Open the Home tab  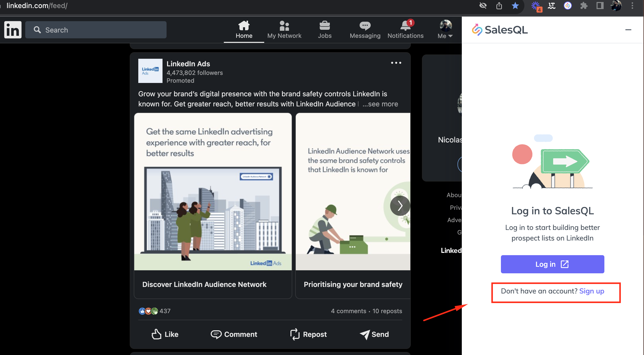tap(244, 30)
